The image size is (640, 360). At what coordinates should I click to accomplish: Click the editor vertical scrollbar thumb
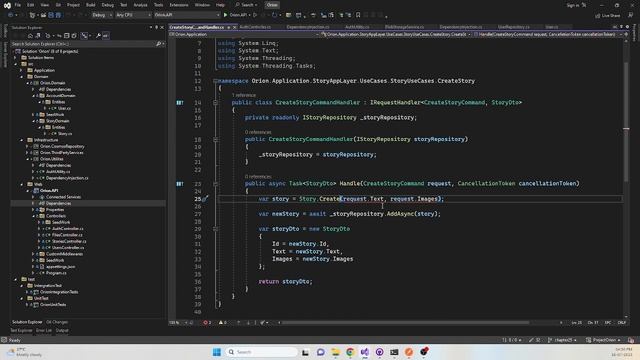(626, 122)
